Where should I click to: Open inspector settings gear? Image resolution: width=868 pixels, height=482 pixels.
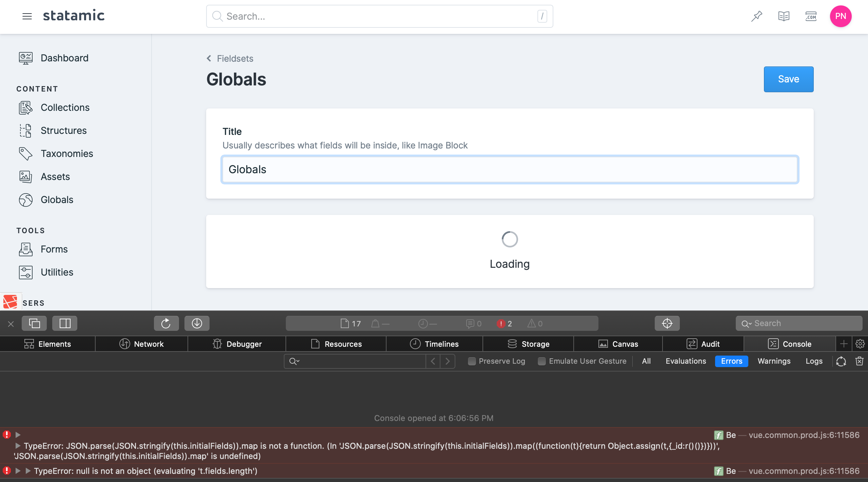(860, 344)
